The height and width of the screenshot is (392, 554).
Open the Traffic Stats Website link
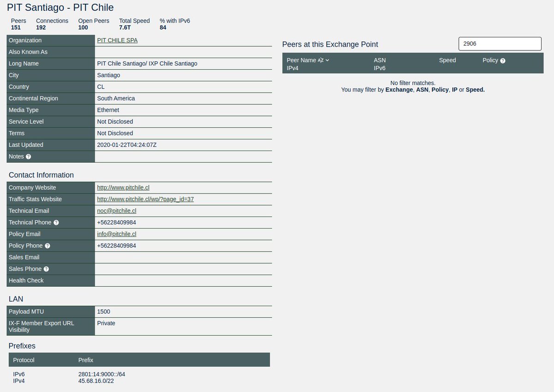coord(145,199)
